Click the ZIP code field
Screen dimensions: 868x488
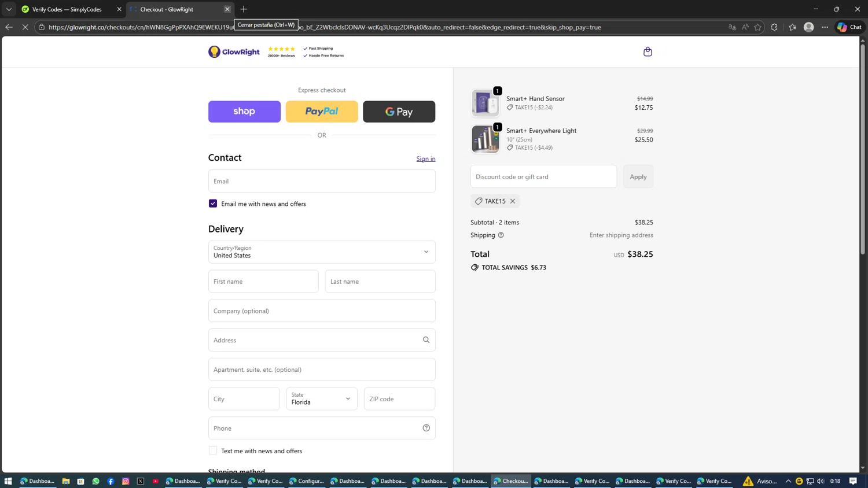point(399,399)
